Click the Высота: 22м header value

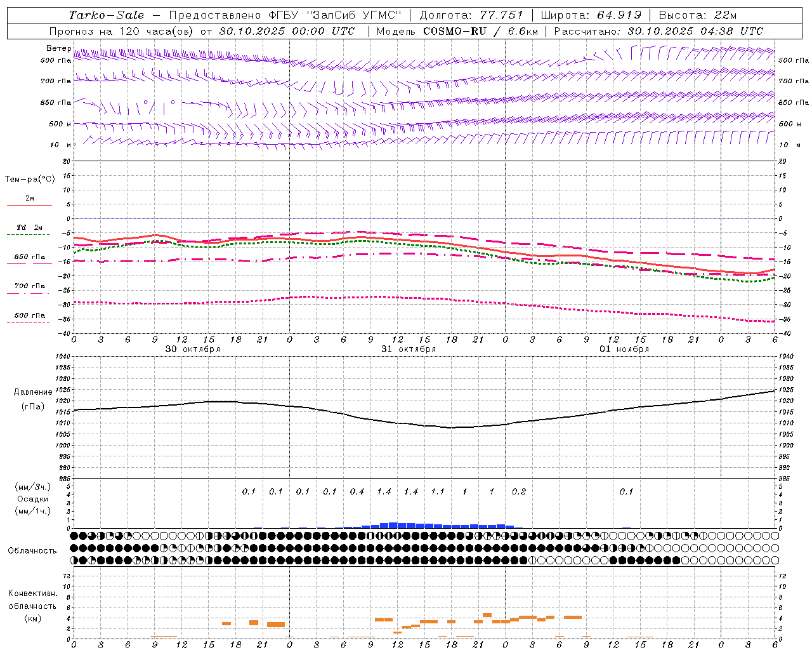coord(698,15)
